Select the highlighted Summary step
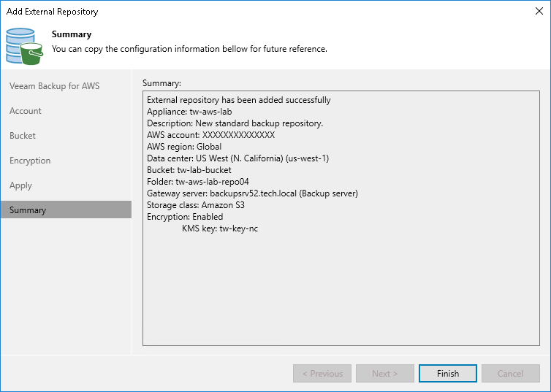551x392 pixels. click(x=66, y=210)
